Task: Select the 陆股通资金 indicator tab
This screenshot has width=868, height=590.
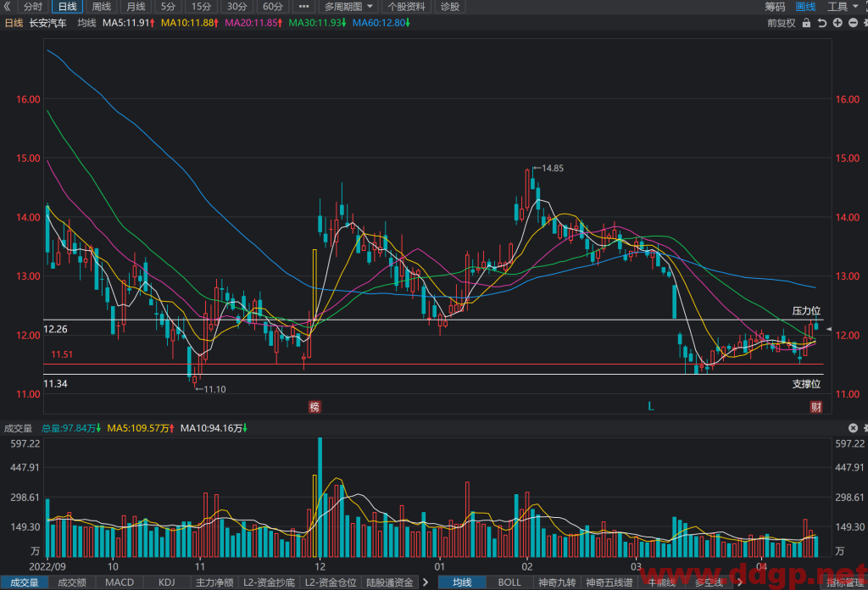Action: (390, 583)
